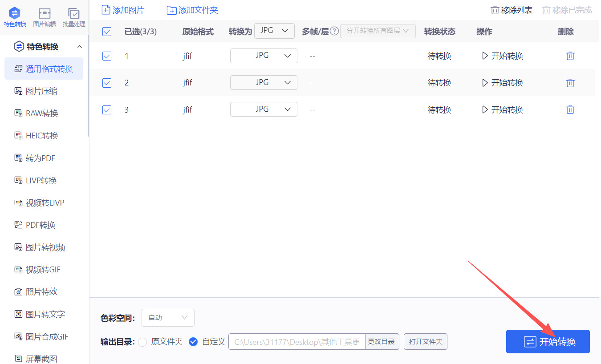
Task: Open row 1 JPG format dropdown
Action: click(264, 56)
